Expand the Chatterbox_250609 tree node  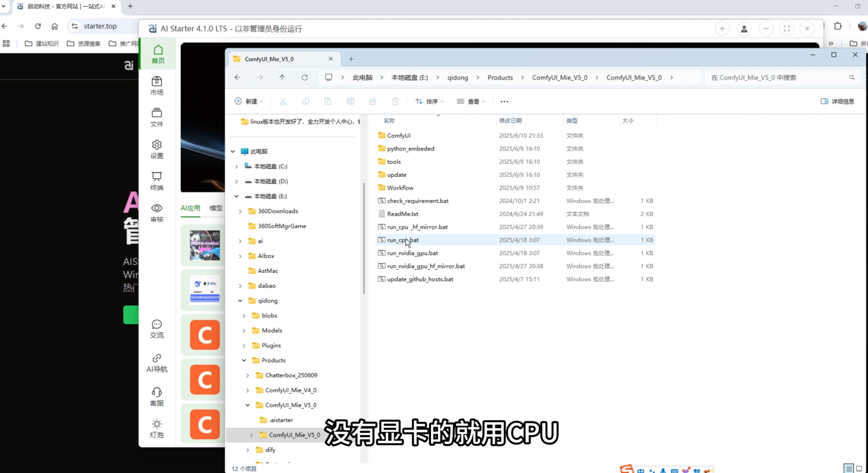click(247, 375)
